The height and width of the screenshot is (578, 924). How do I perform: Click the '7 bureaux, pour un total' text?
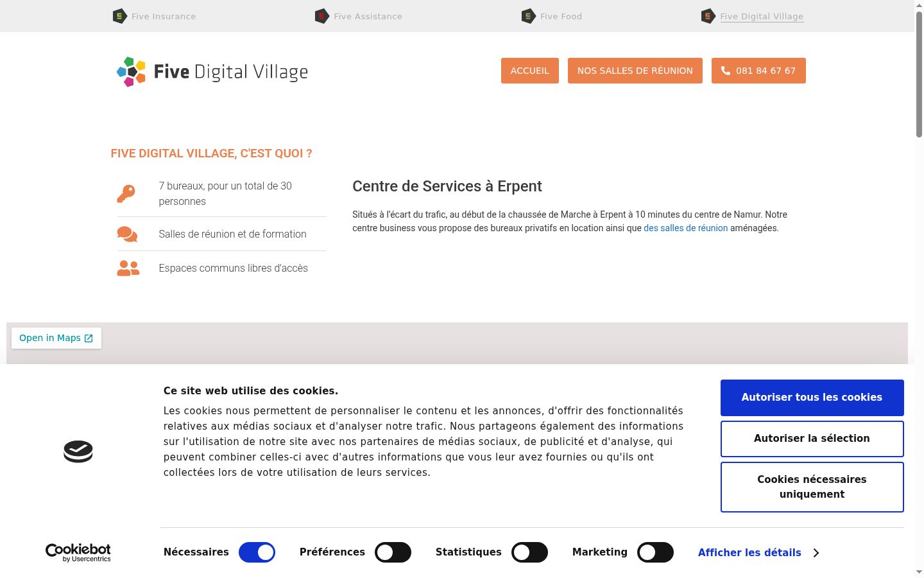pos(225,193)
